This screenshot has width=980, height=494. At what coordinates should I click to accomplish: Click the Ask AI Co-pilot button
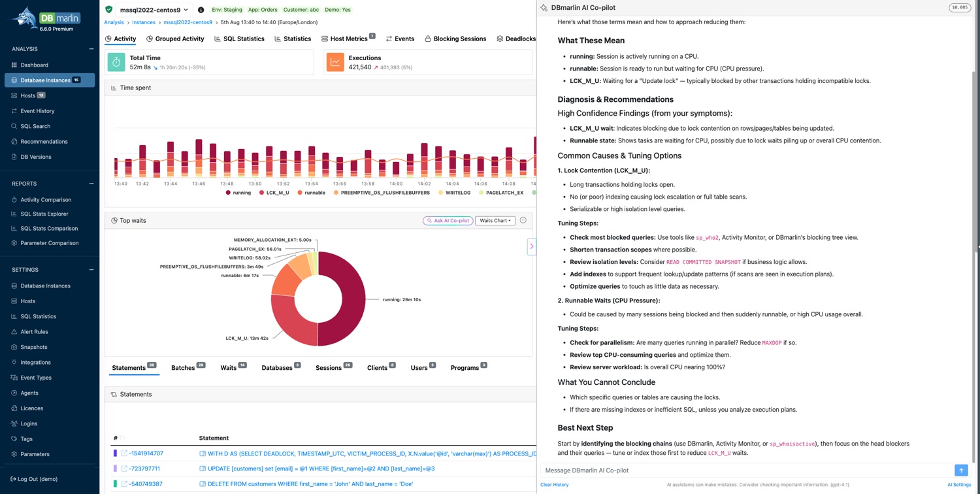pyautogui.click(x=448, y=221)
